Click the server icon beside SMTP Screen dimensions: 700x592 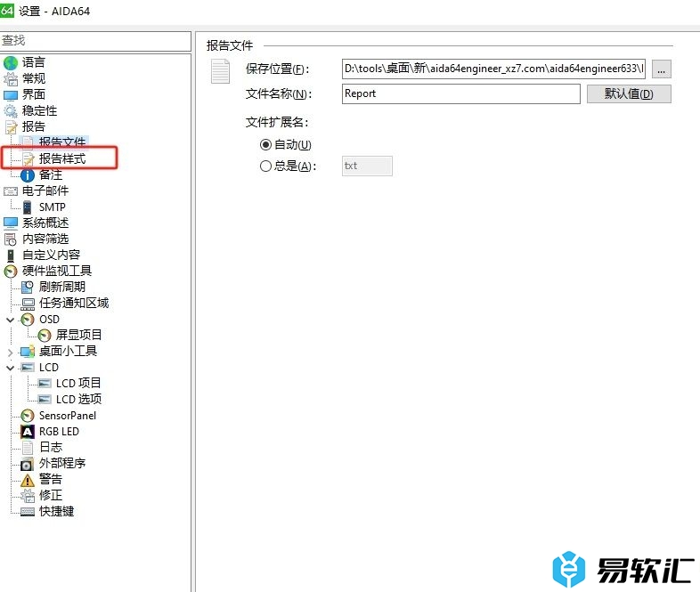click(28, 207)
